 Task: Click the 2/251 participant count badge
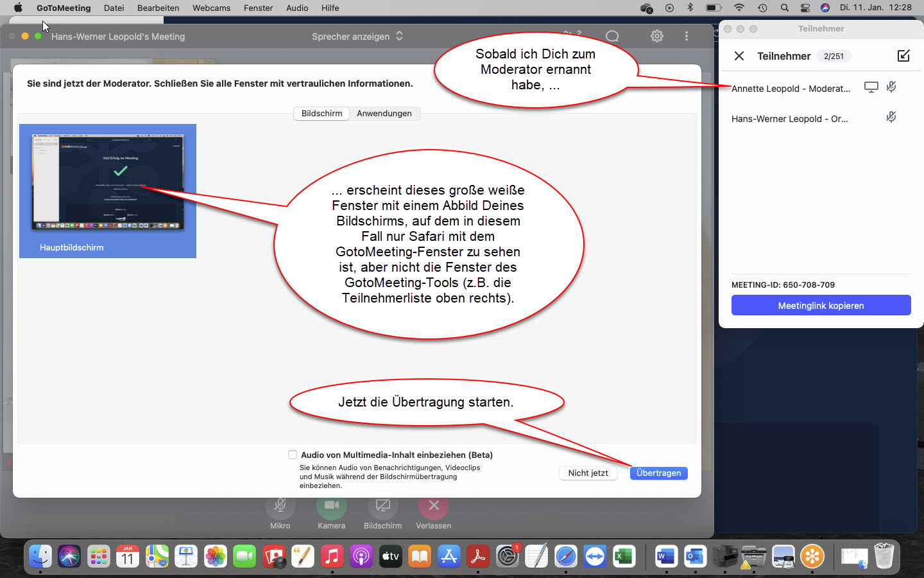[x=834, y=56]
